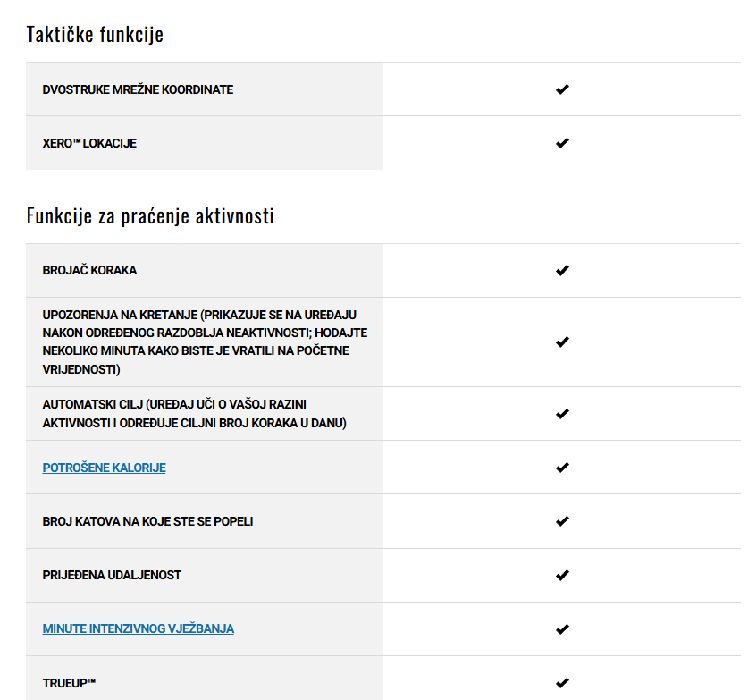Click the Dvostruke mrežne koordinate label
The image size is (756, 700).
pyautogui.click(x=138, y=89)
